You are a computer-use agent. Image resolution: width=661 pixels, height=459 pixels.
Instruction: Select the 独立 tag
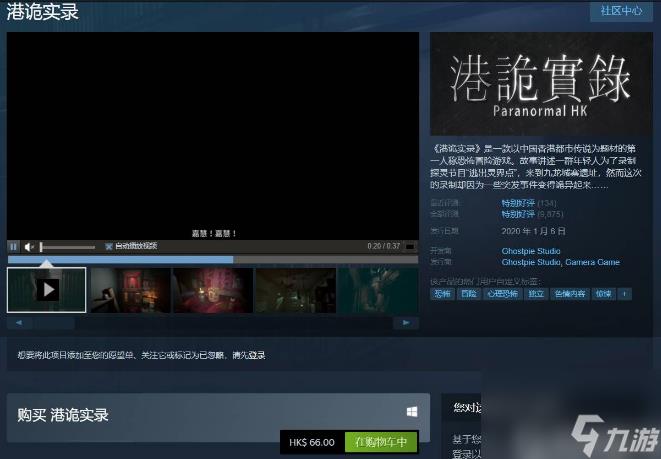point(536,294)
